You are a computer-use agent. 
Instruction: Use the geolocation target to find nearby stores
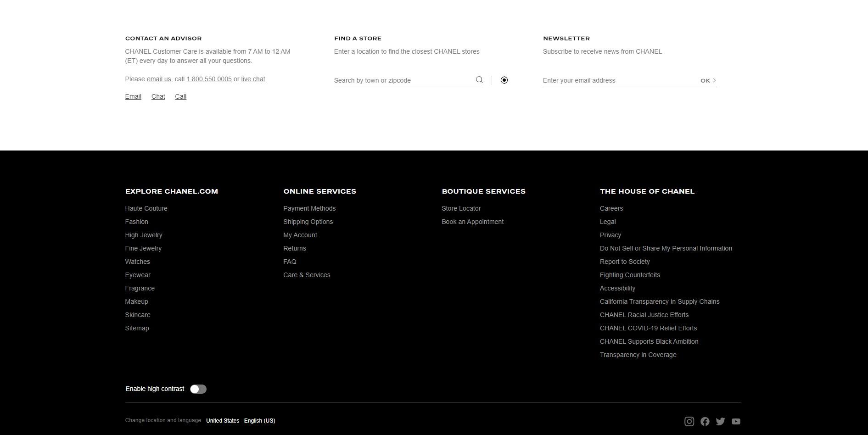click(x=504, y=80)
